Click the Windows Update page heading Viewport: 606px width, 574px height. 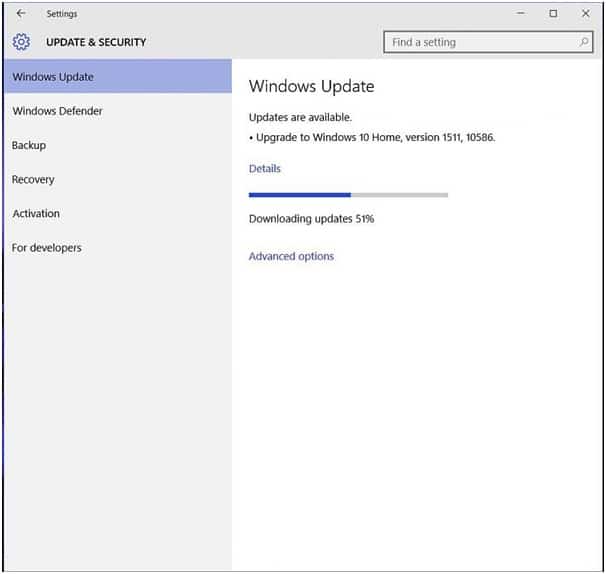click(x=312, y=86)
